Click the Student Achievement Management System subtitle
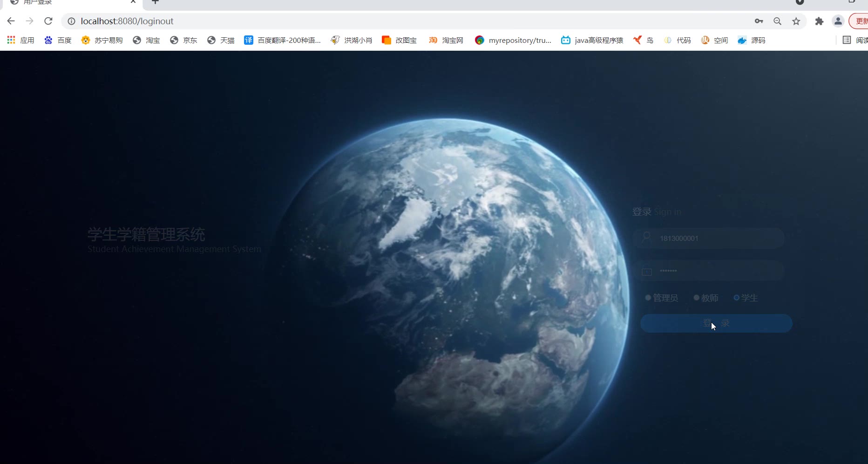The image size is (868, 464). [174, 249]
